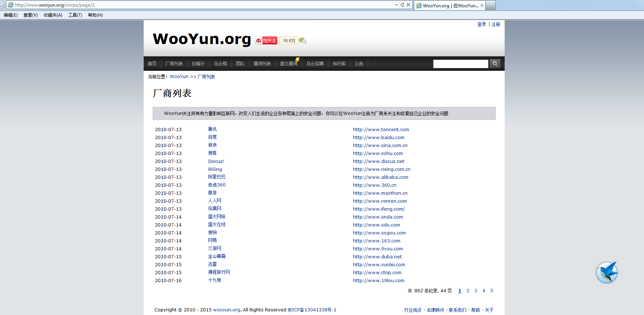
Task: Open http://www.19lou.com link
Action: point(379,280)
